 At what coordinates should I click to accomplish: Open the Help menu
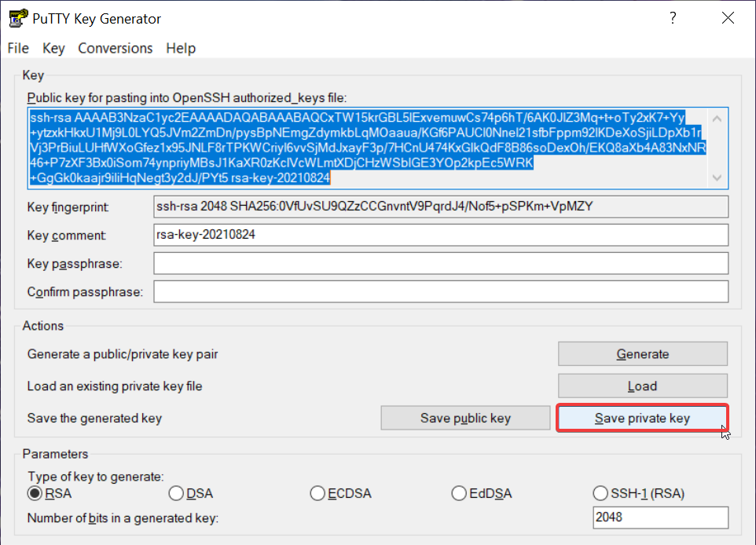click(181, 49)
